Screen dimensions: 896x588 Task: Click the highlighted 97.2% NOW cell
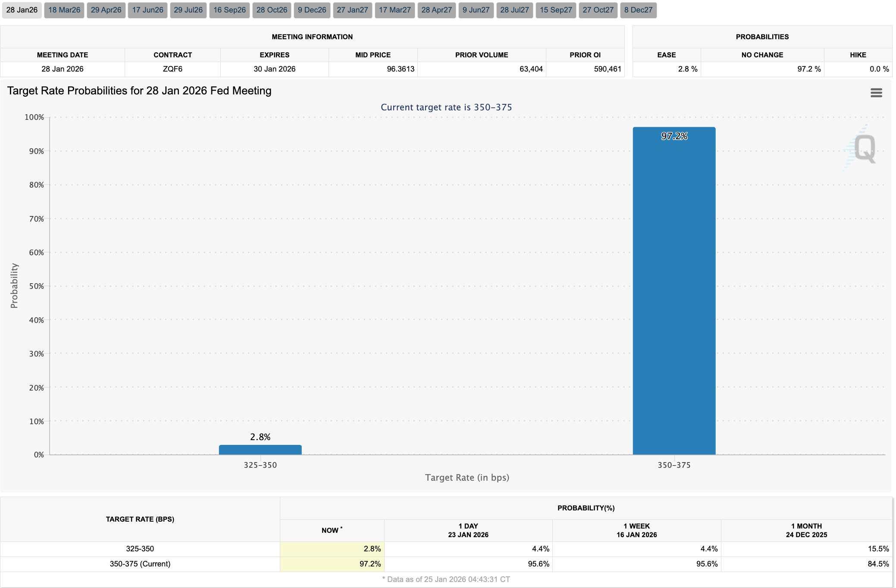pos(332,564)
